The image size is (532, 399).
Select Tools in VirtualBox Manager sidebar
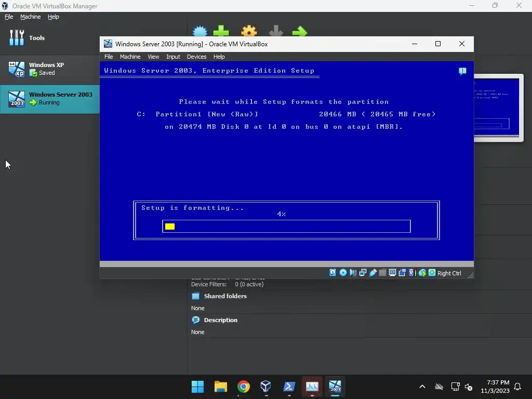pos(49,37)
